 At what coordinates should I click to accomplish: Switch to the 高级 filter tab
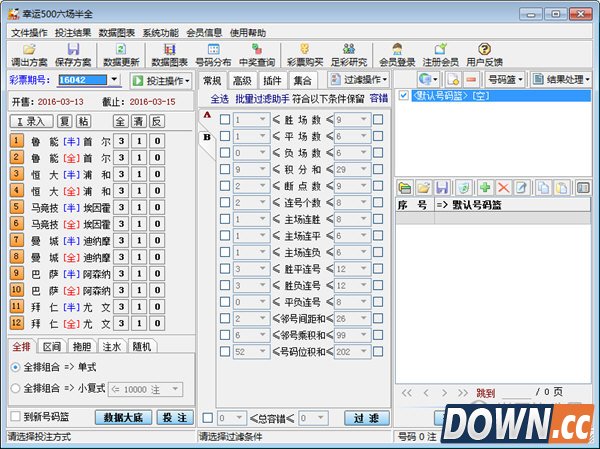(242, 80)
